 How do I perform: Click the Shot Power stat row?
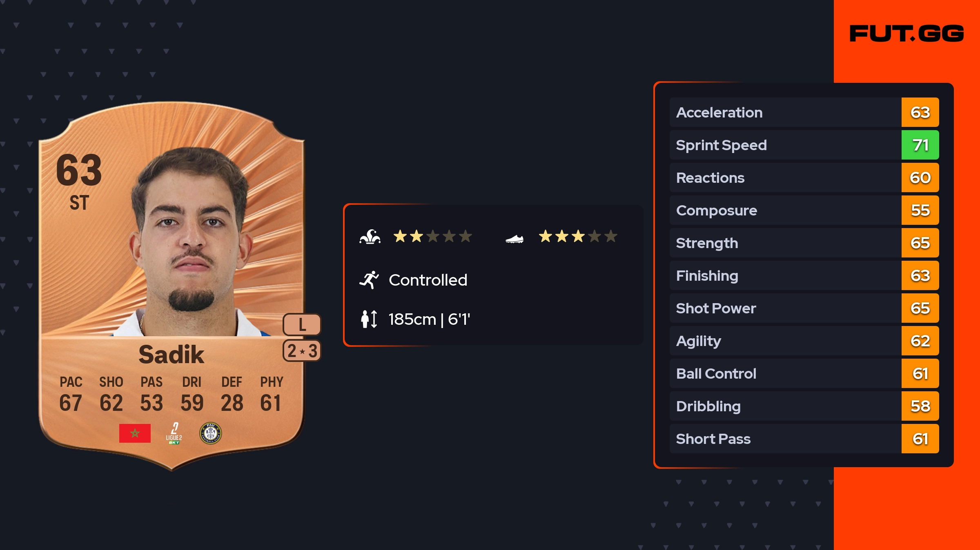(784, 308)
